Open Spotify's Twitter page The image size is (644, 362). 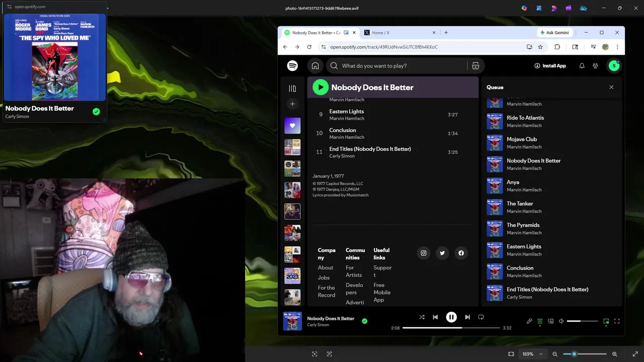(442, 253)
